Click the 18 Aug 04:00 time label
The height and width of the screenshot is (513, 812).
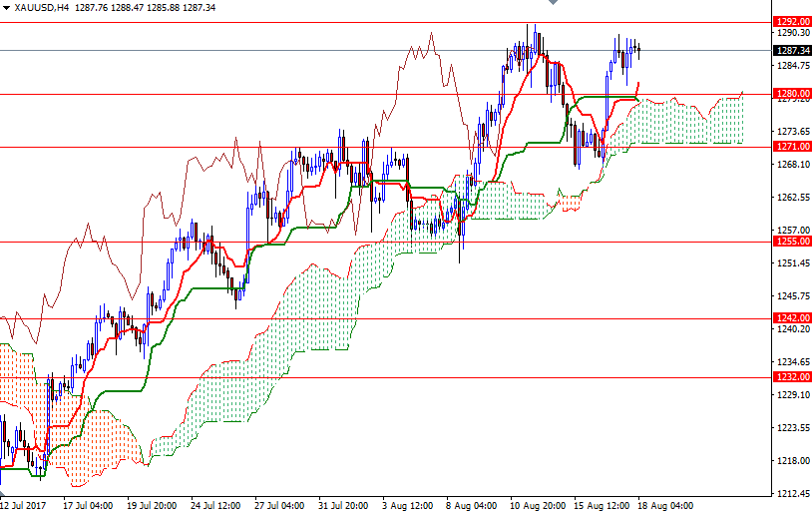click(x=666, y=505)
